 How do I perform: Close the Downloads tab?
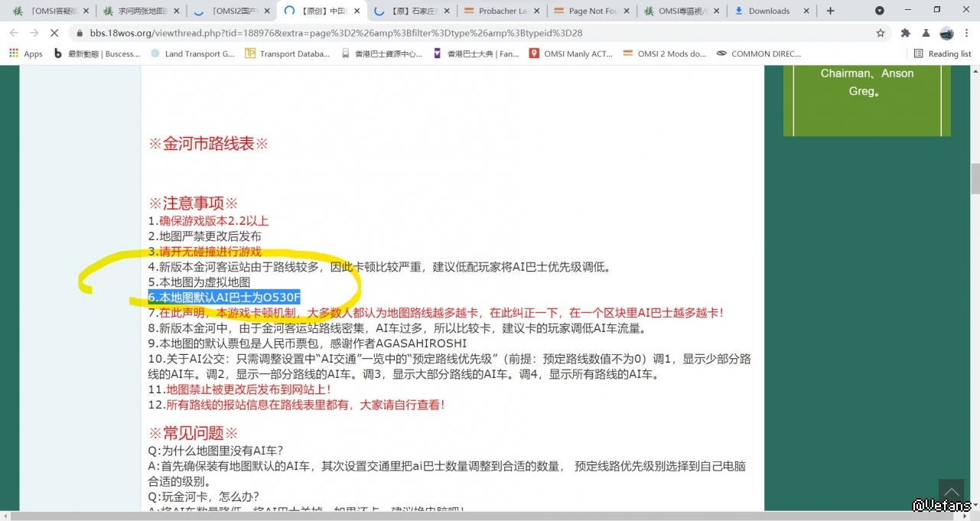coord(808,11)
